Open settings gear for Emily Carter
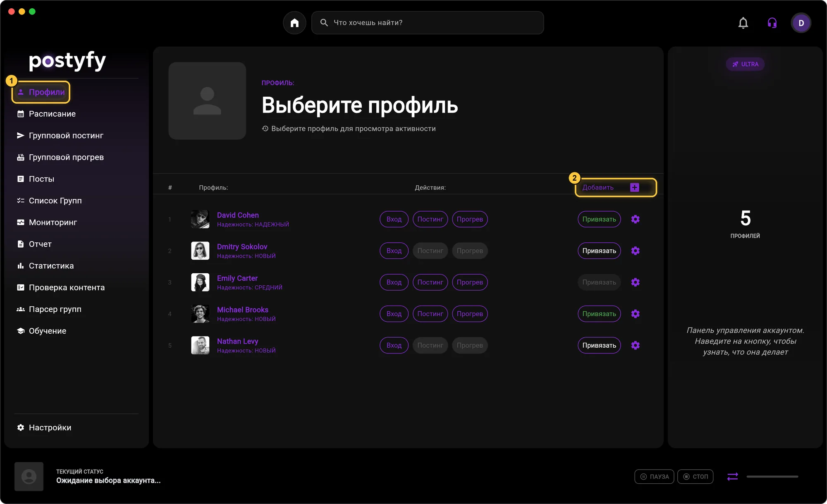The height and width of the screenshot is (504, 827). point(636,282)
